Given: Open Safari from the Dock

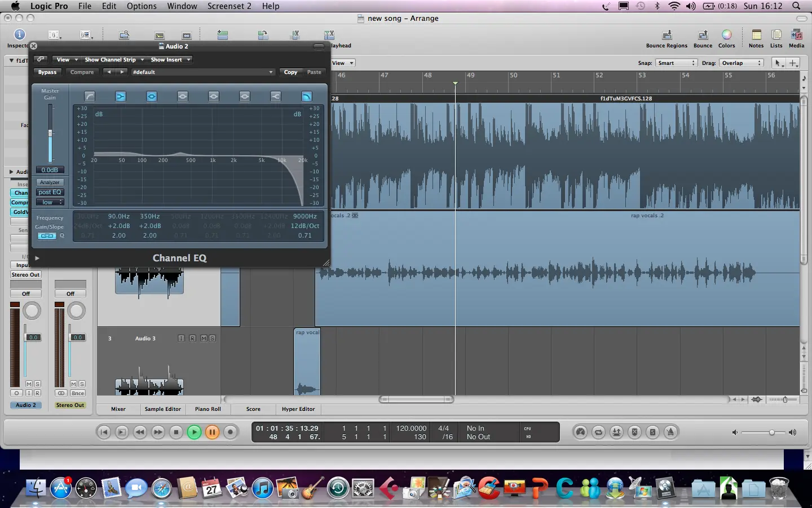Looking at the screenshot, I should tap(161, 488).
